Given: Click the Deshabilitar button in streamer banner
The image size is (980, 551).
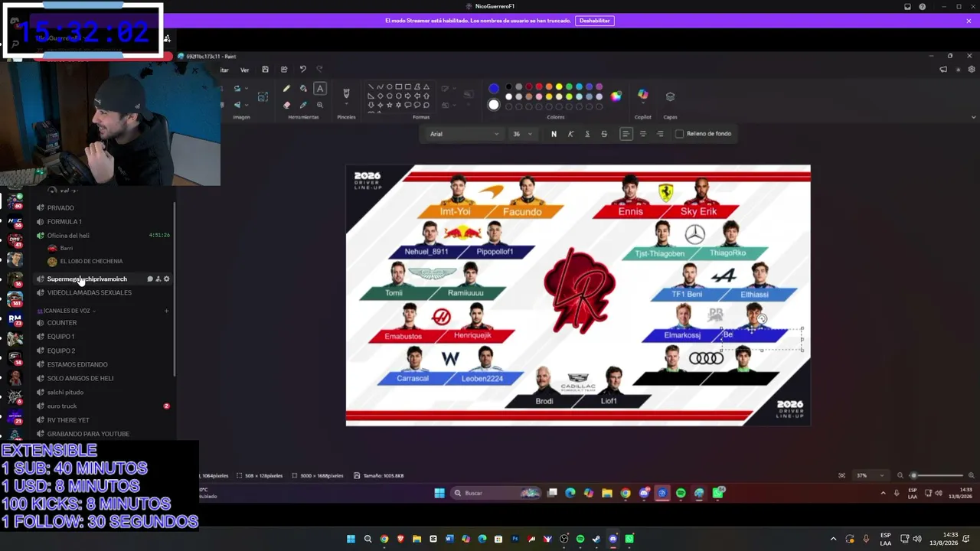Looking at the screenshot, I should tap(595, 21).
